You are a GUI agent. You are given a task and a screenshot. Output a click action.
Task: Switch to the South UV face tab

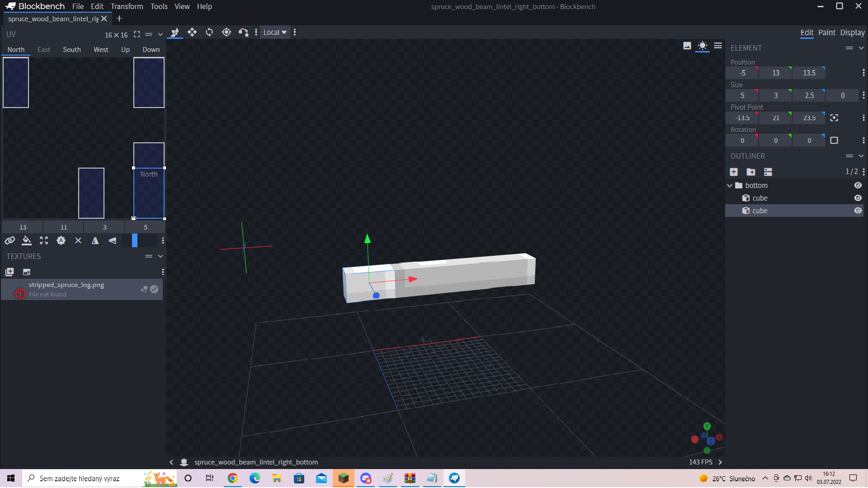(72, 50)
